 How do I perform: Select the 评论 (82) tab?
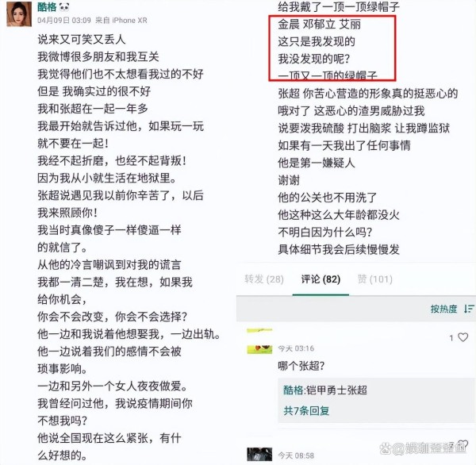pyautogui.click(x=321, y=279)
